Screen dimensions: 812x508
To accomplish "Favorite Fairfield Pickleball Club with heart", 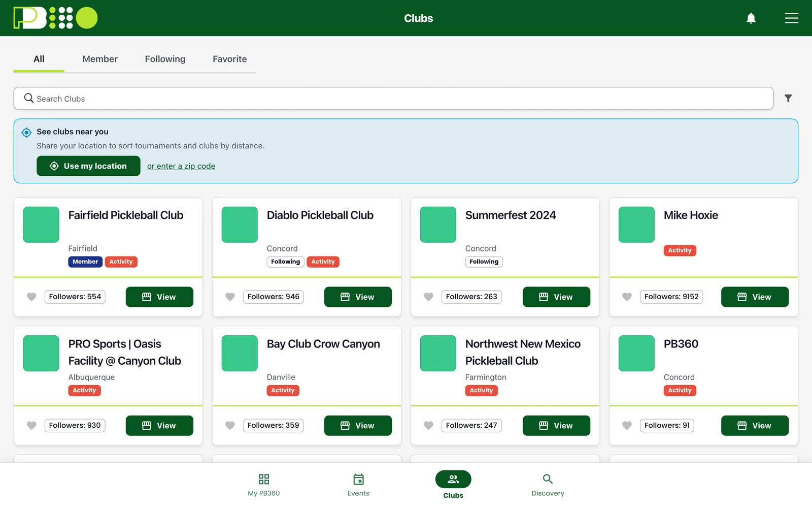I will tap(31, 297).
